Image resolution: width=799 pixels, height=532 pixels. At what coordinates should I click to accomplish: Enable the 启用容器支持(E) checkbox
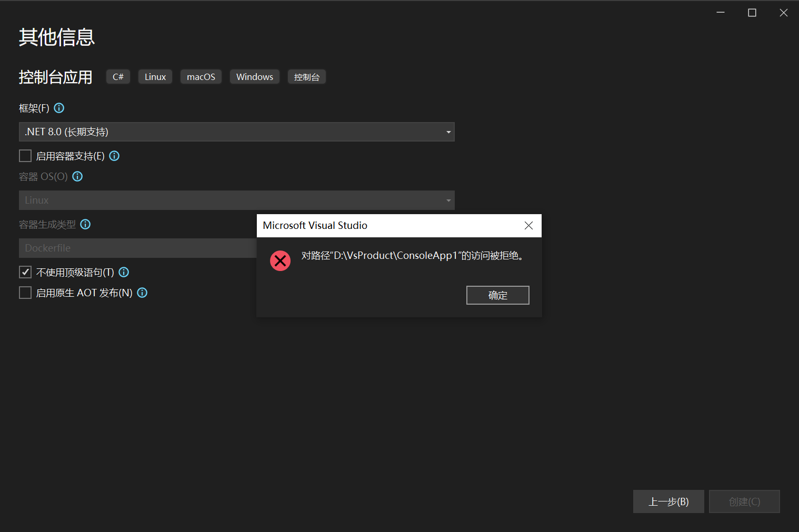point(25,156)
